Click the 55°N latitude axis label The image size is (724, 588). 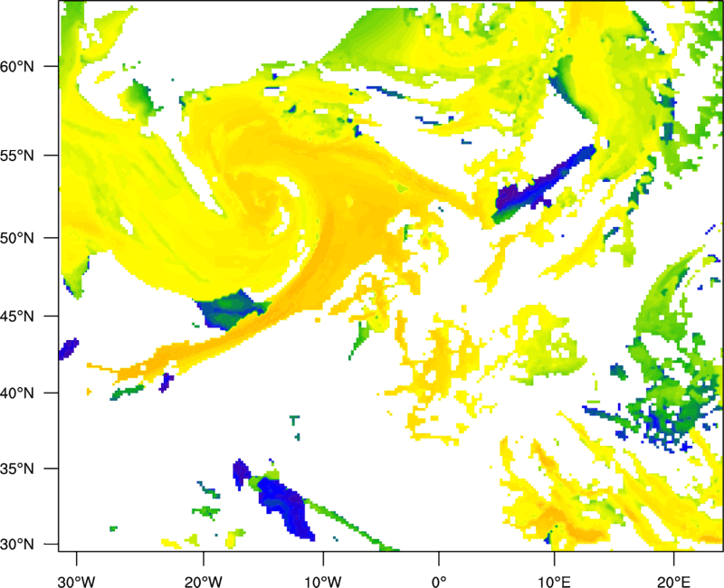[x=17, y=156]
